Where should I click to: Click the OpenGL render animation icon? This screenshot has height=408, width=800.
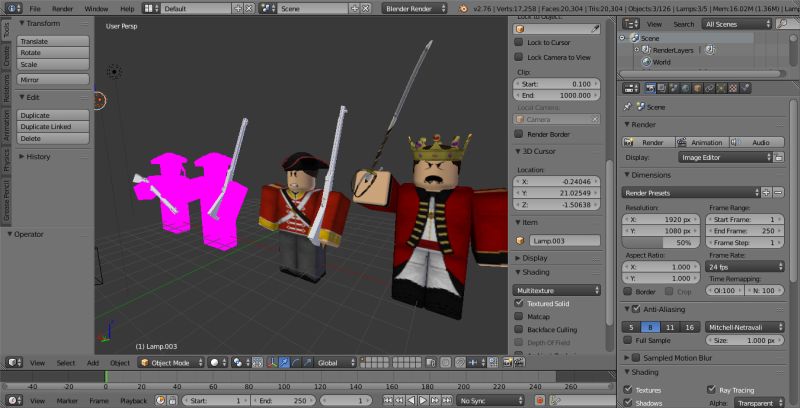519,363
